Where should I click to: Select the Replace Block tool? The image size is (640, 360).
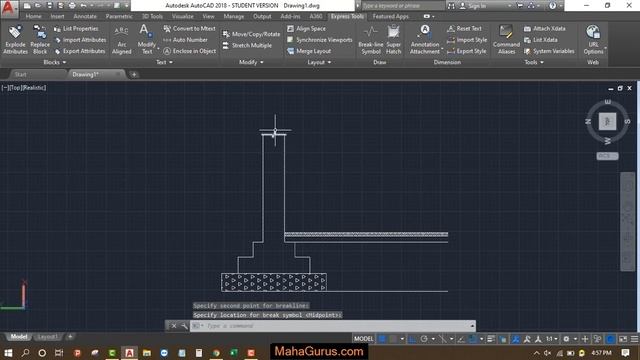coord(40,40)
